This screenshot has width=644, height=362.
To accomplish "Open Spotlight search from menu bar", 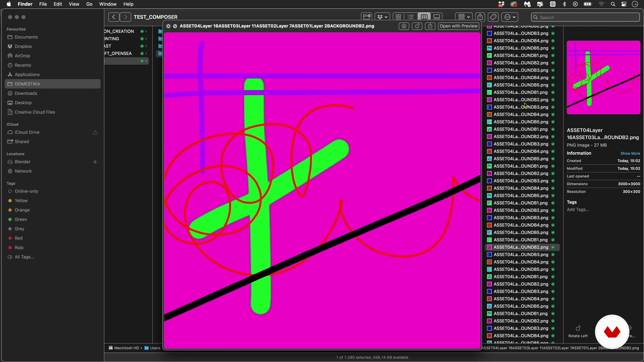I will click(x=613, y=4).
